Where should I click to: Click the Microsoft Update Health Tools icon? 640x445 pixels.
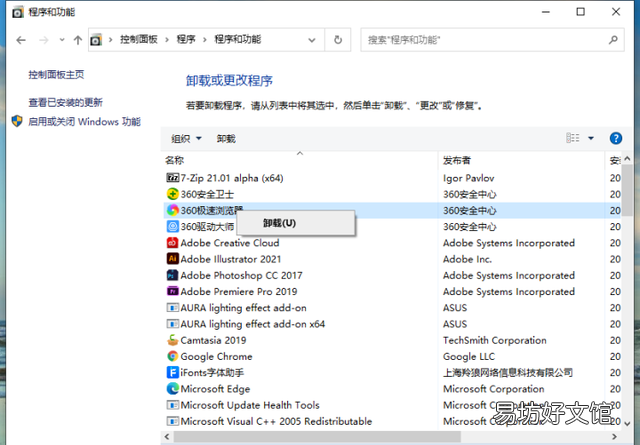(173, 405)
